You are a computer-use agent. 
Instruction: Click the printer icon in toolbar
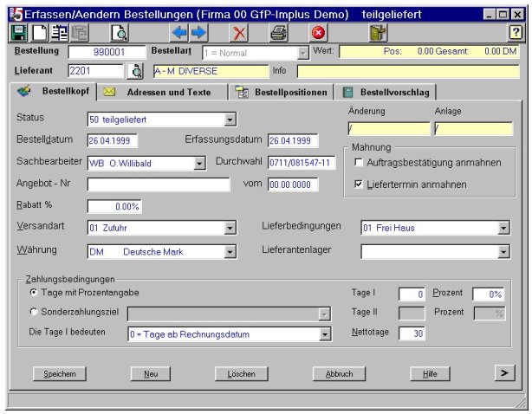click(278, 33)
